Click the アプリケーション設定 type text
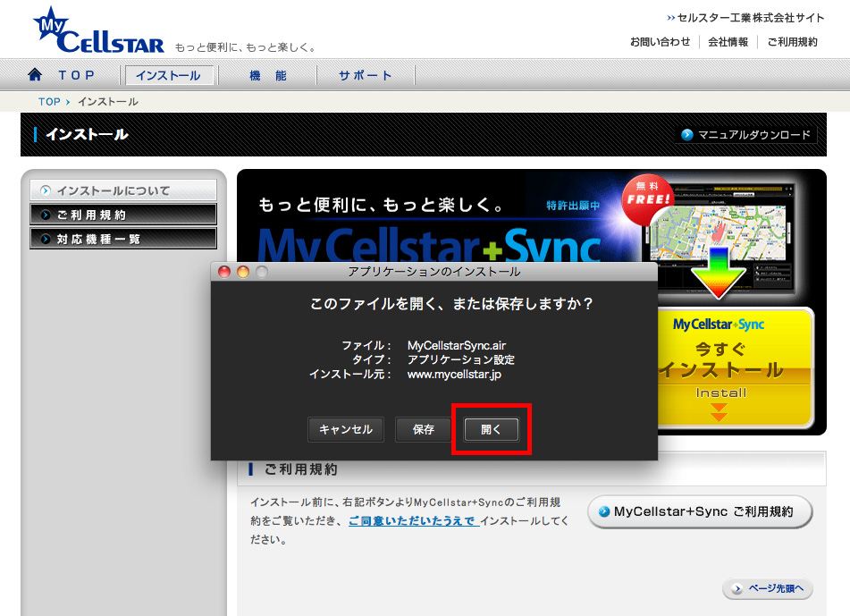This screenshot has width=850, height=616. pos(461,359)
